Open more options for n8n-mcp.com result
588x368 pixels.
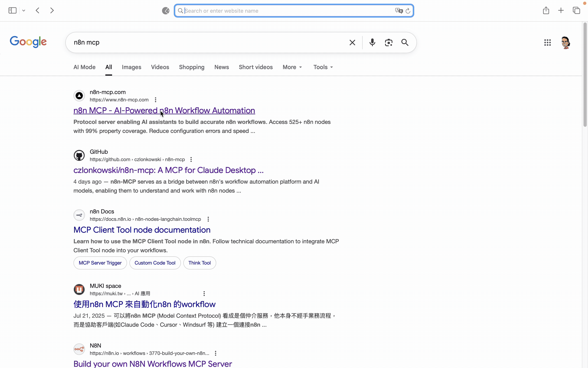click(156, 100)
